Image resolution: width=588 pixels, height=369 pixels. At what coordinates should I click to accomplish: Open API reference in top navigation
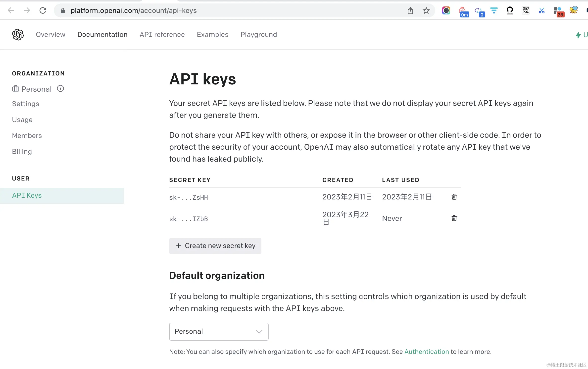pos(162,34)
